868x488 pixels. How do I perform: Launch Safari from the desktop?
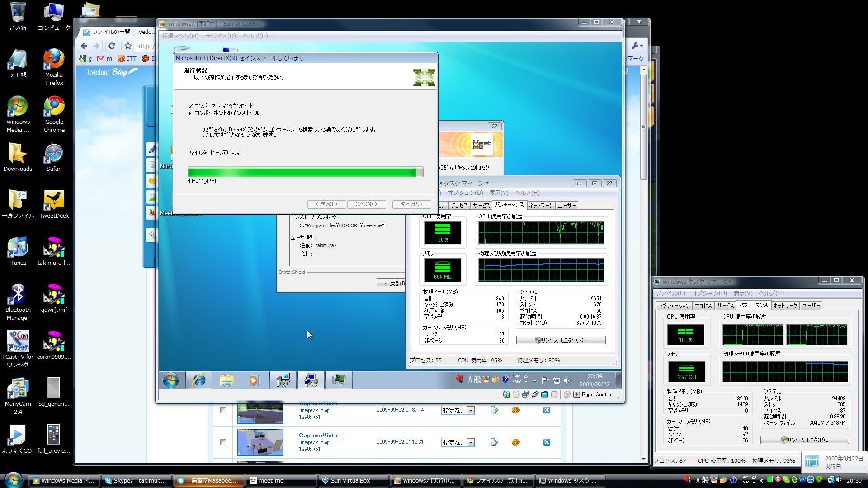(54, 157)
